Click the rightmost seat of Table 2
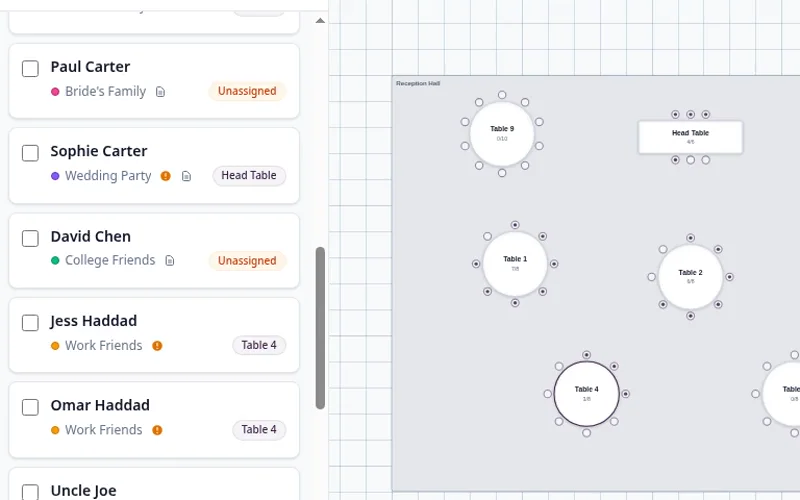 tap(730, 277)
